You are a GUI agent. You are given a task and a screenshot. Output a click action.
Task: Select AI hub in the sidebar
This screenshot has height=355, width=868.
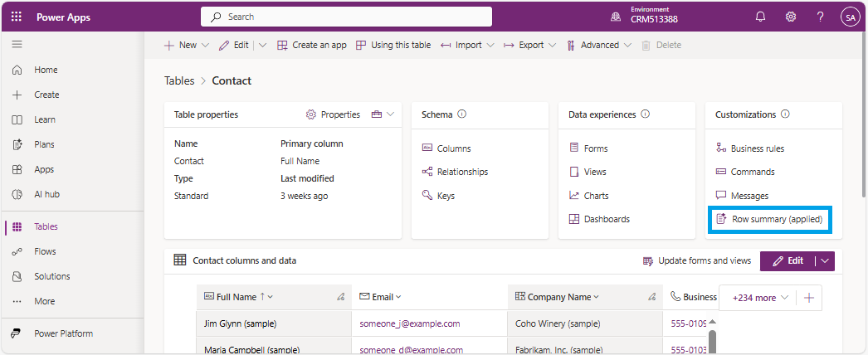[x=46, y=194]
